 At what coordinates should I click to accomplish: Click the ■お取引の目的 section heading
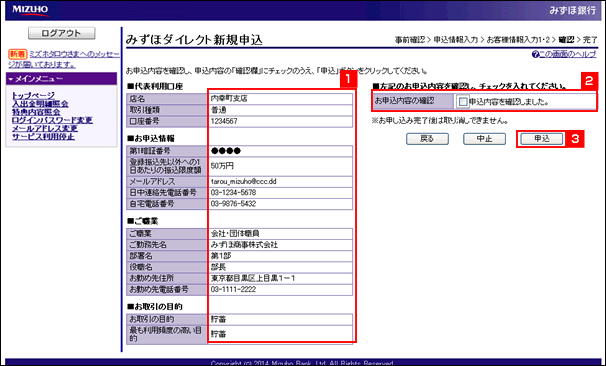pyautogui.click(x=155, y=306)
